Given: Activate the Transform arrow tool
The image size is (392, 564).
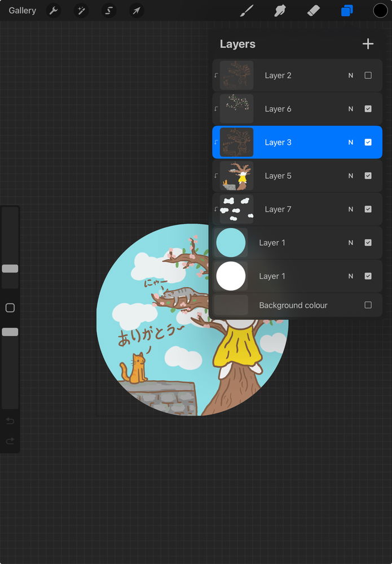Looking at the screenshot, I should click(136, 11).
